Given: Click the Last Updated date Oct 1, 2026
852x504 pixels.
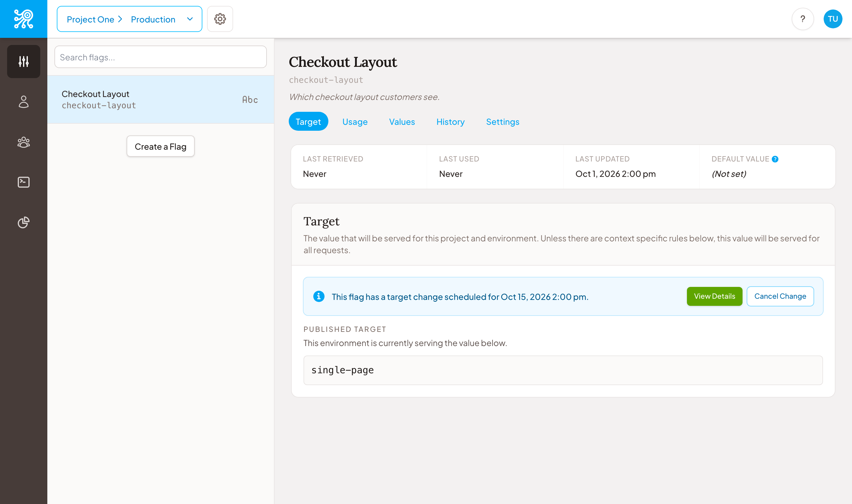Looking at the screenshot, I should click(x=615, y=174).
